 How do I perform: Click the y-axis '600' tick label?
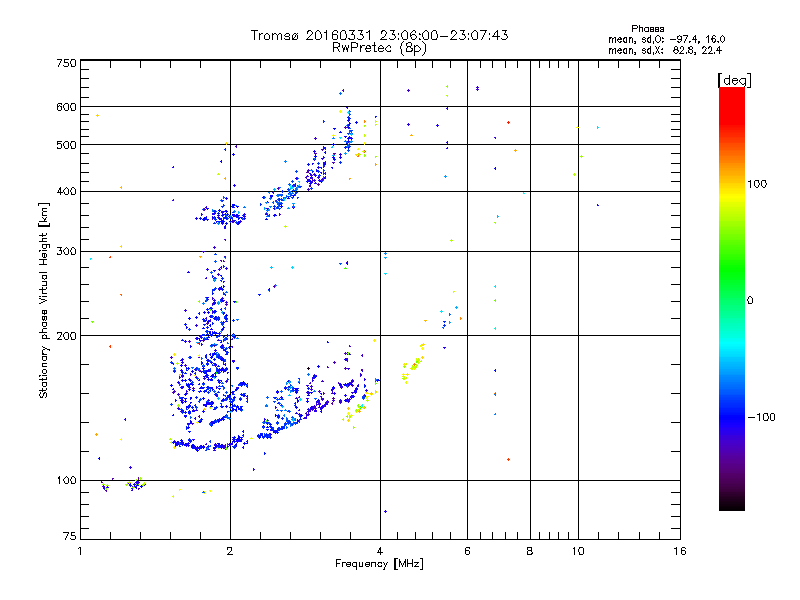click(66, 107)
